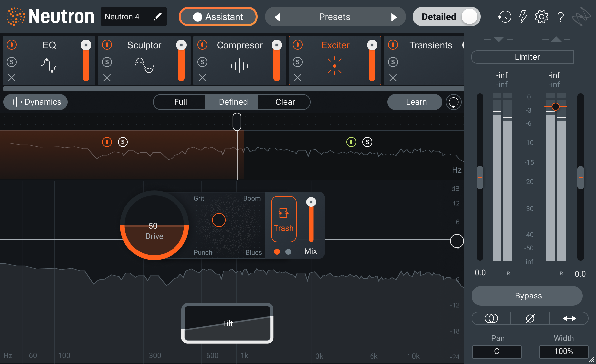The height and width of the screenshot is (364, 596).
Task: Click the Drive knob showing 50
Action: tap(154, 225)
